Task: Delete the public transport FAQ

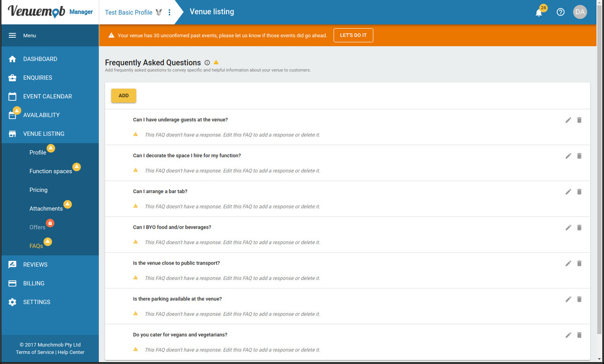Action: coord(579,263)
